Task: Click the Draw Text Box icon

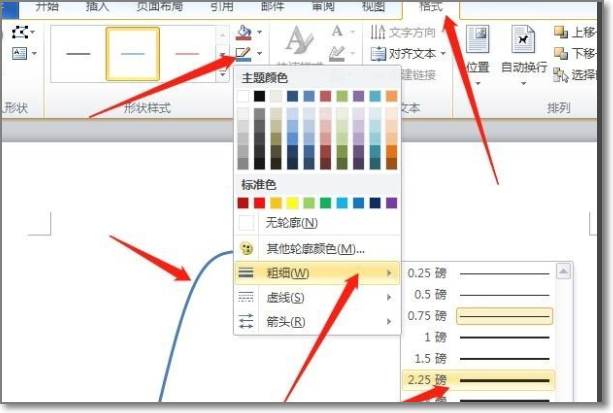Action: [19, 53]
